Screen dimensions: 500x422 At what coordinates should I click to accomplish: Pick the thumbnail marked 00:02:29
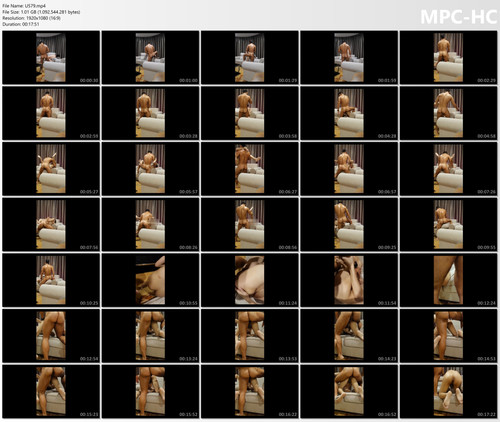[x=448, y=57]
